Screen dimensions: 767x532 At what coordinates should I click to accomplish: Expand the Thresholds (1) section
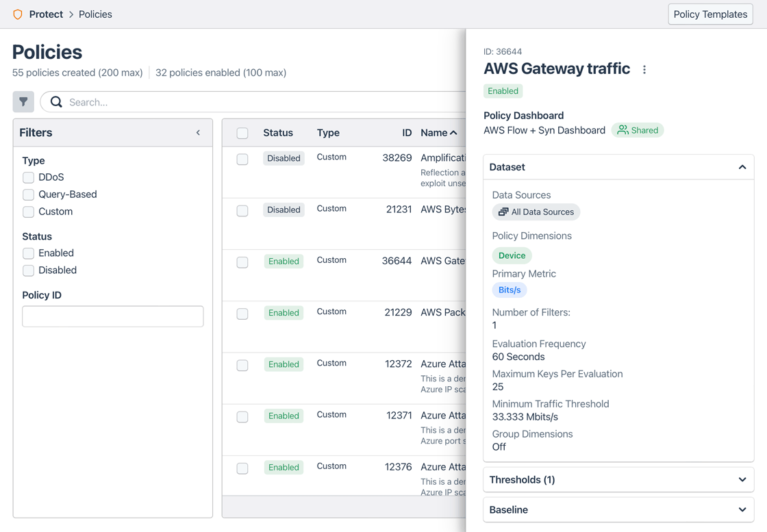(x=742, y=480)
